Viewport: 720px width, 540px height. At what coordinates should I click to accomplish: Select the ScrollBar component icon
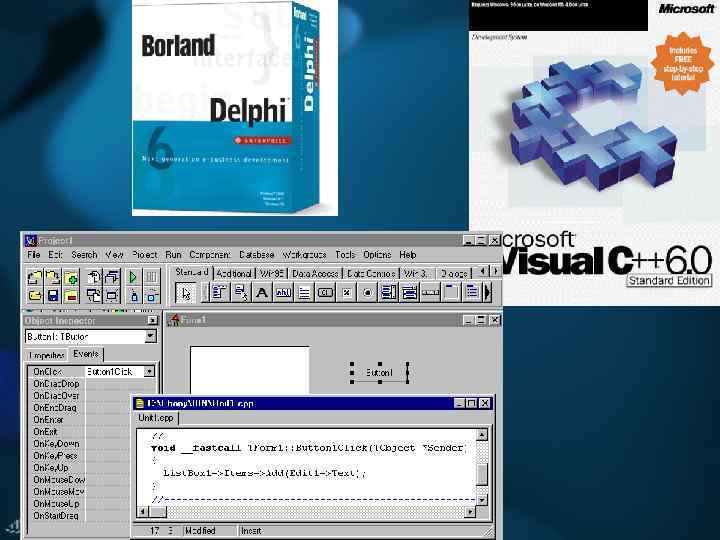(x=431, y=292)
